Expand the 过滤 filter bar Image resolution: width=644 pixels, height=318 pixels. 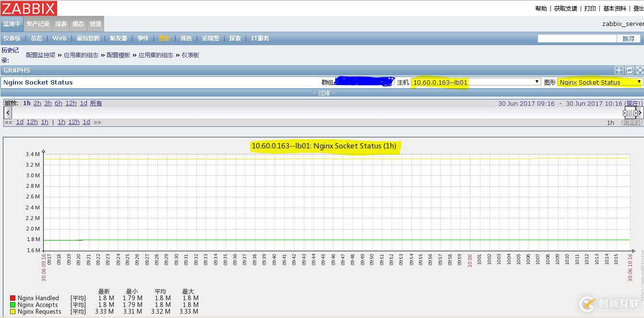pyautogui.click(x=324, y=93)
